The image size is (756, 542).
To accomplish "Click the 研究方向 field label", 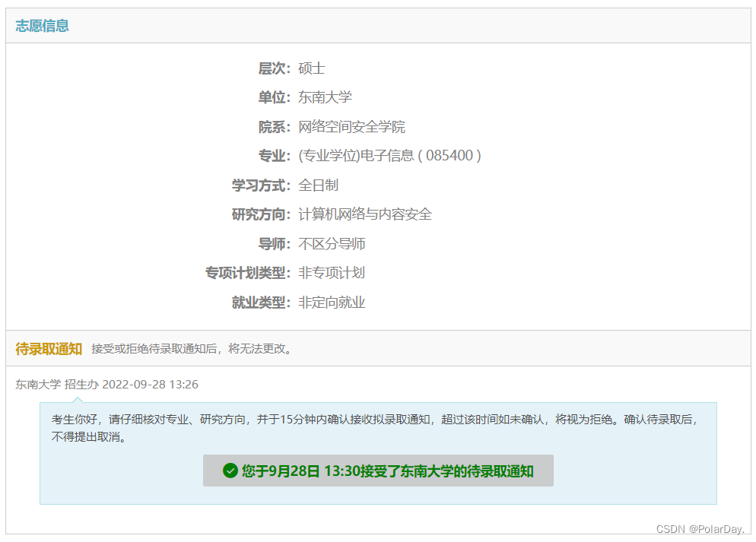I will (x=262, y=214).
